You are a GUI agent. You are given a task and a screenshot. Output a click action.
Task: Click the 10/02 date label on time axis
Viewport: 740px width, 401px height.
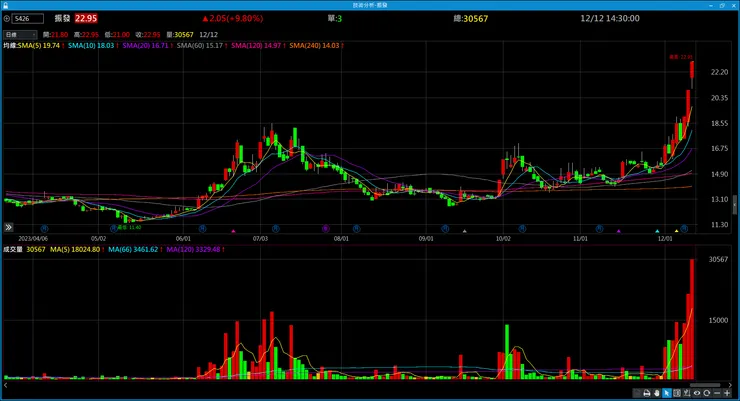point(503,239)
